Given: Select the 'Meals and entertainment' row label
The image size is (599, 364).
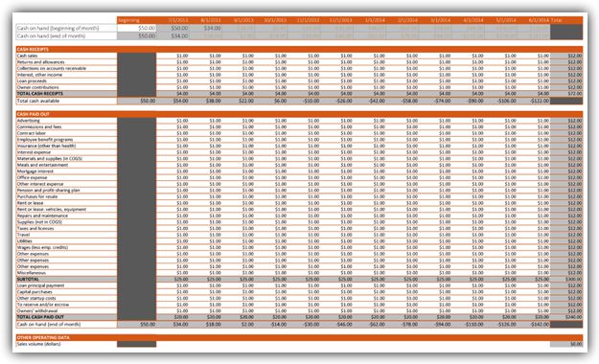Looking at the screenshot, I should coord(42,165).
